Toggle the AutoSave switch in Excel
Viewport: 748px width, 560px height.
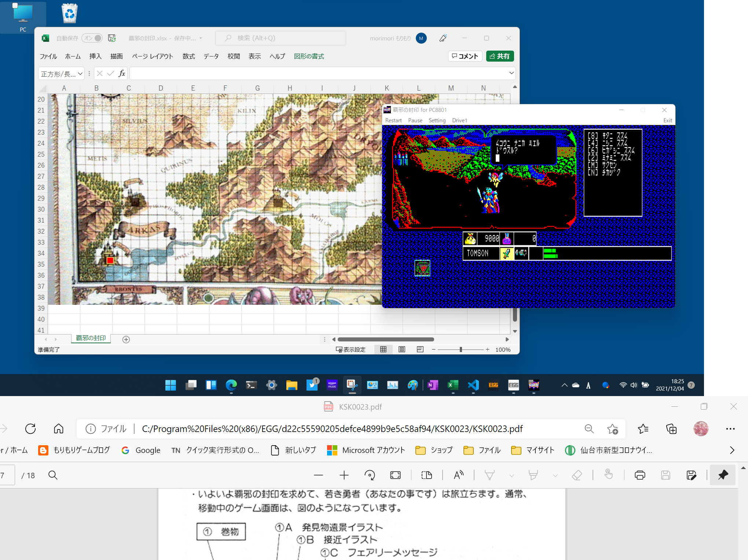click(x=92, y=38)
